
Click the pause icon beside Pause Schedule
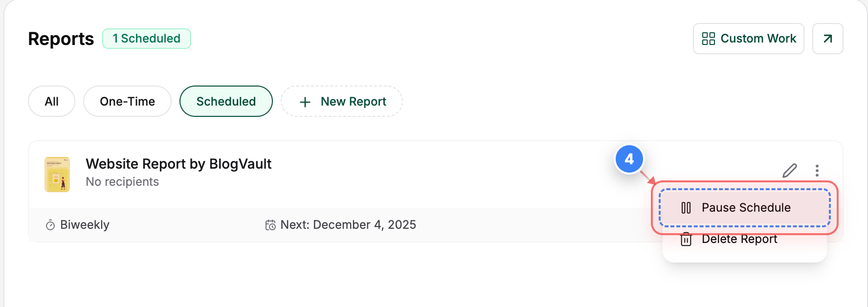click(x=686, y=207)
